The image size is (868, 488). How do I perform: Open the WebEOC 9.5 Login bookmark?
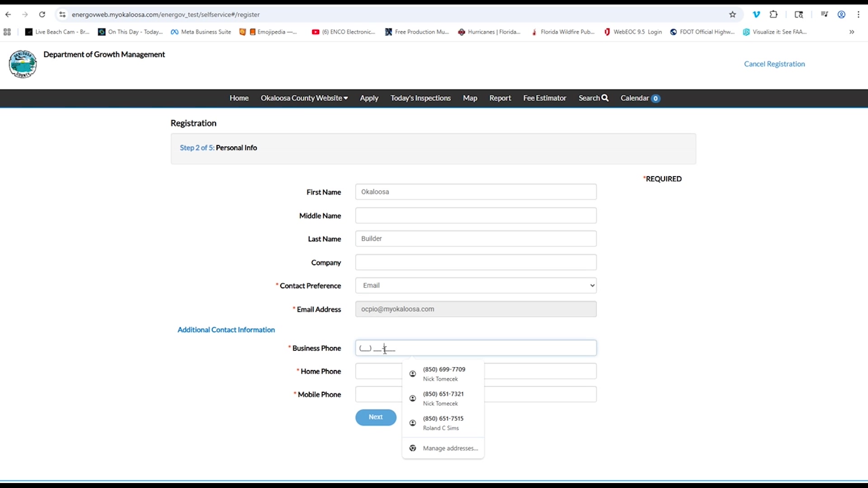(x=633, y=32)
